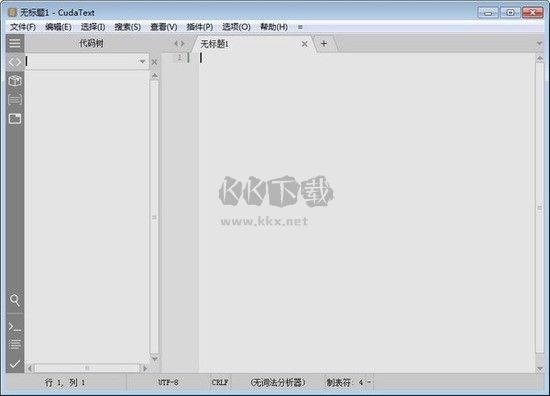Open the 选项(O) menu
This screenshot has width=550, height=396.
point(236,27)
